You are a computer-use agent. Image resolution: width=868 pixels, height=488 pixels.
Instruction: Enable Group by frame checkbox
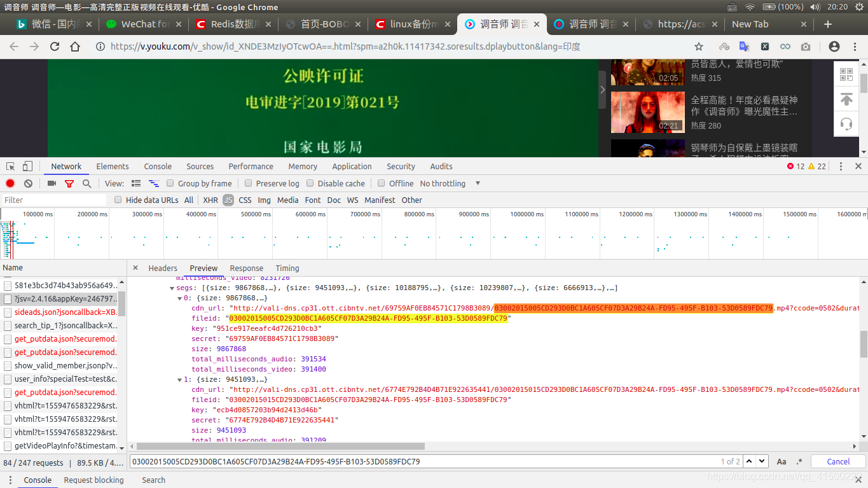point(170,183)
